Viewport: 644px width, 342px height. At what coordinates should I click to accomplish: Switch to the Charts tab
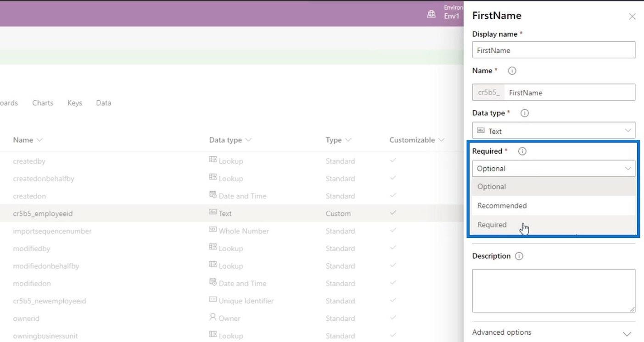point(43,103)
